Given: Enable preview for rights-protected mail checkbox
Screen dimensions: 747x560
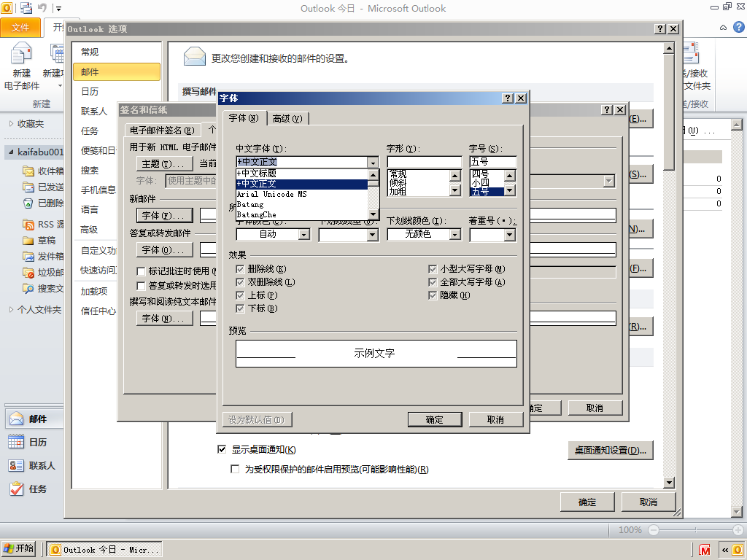Looking at the screenshot, I should pyautogui.click(x=235, y=469).
